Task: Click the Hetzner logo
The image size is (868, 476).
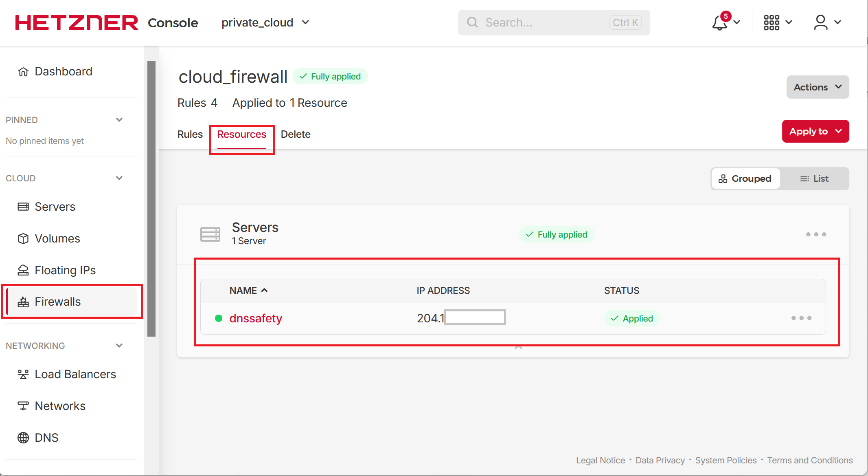Action: click(x=77, y=23)
